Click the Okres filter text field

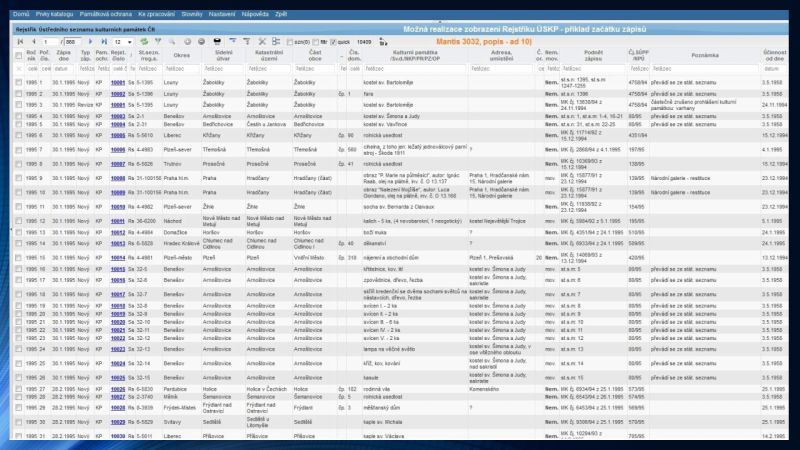click(182, 68)
